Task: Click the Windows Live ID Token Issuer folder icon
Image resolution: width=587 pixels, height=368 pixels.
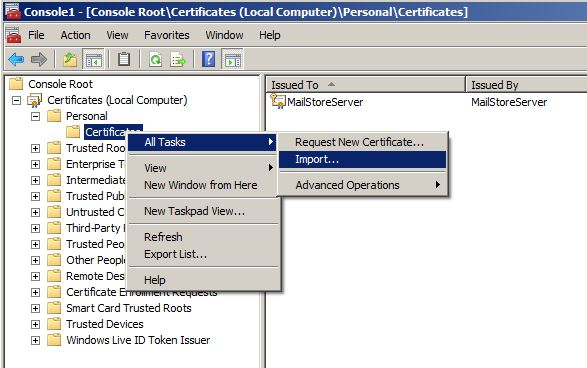Action: [54, 340]
